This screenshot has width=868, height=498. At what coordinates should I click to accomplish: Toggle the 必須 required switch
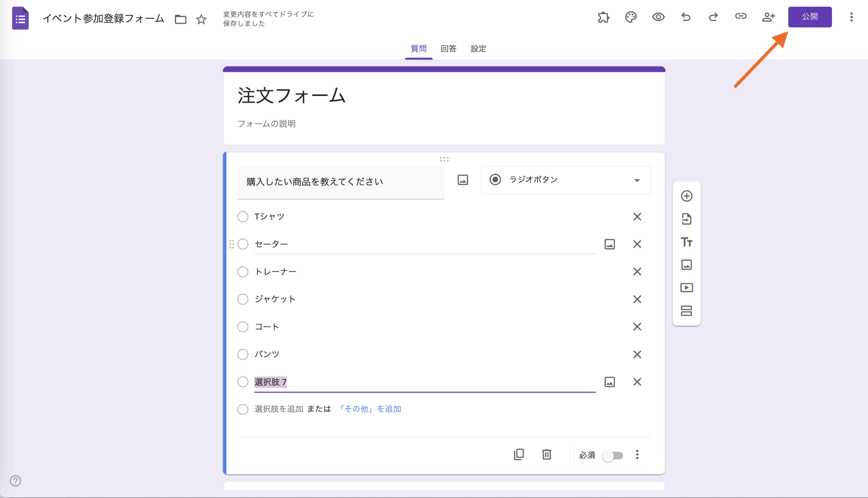click(613, 456)
